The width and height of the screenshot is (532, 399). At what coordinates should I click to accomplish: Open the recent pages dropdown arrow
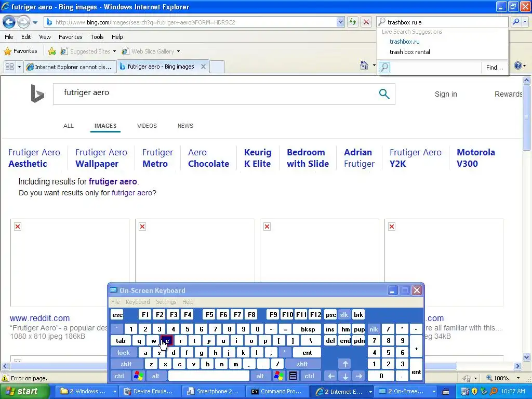click(x=35, y=22)
